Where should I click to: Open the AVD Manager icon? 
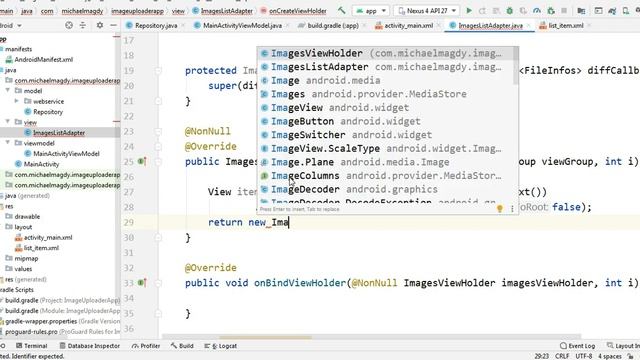click(626, 11)
